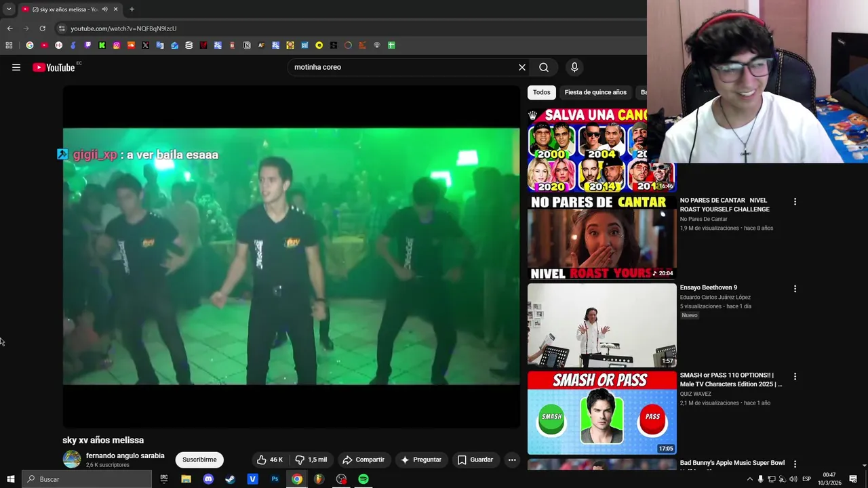Screen dimensions: 868x488
Task: Open the SoundCloud bookmark
Action: coord(131,45)
